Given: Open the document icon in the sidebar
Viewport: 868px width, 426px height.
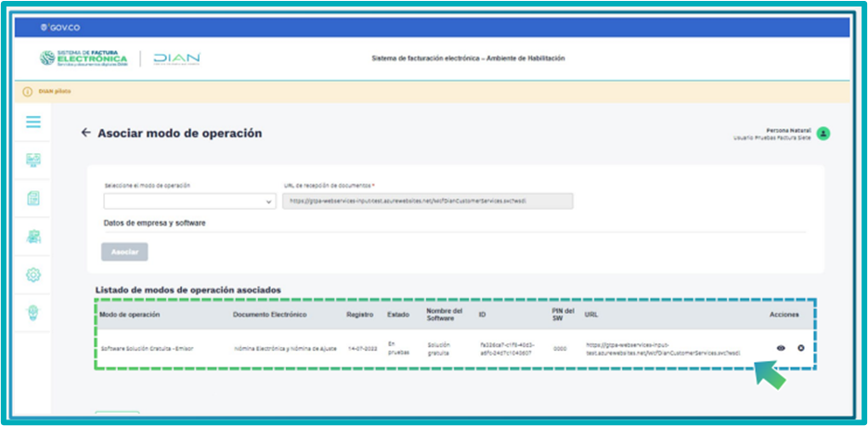Looking at the screenshot, I should click(33, 198).
